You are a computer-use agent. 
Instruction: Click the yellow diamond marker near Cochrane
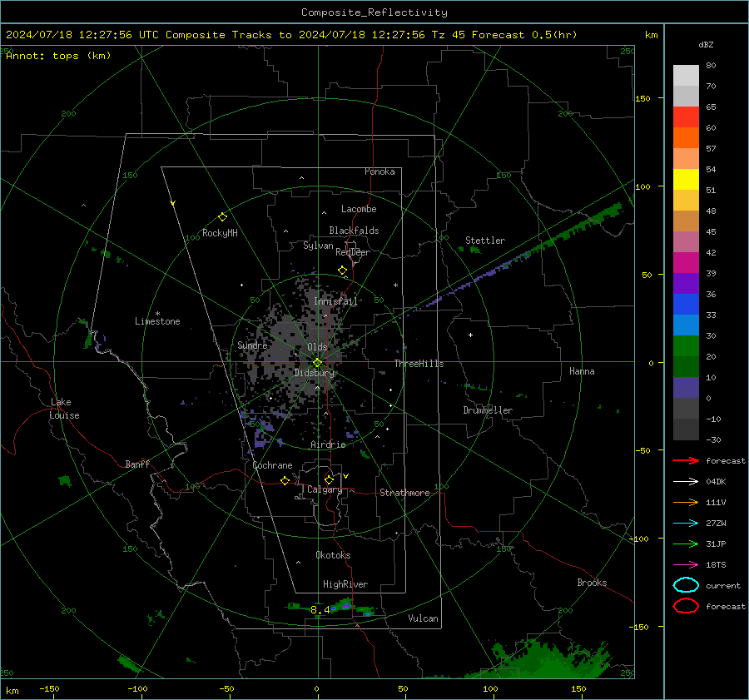coord(285,481)
